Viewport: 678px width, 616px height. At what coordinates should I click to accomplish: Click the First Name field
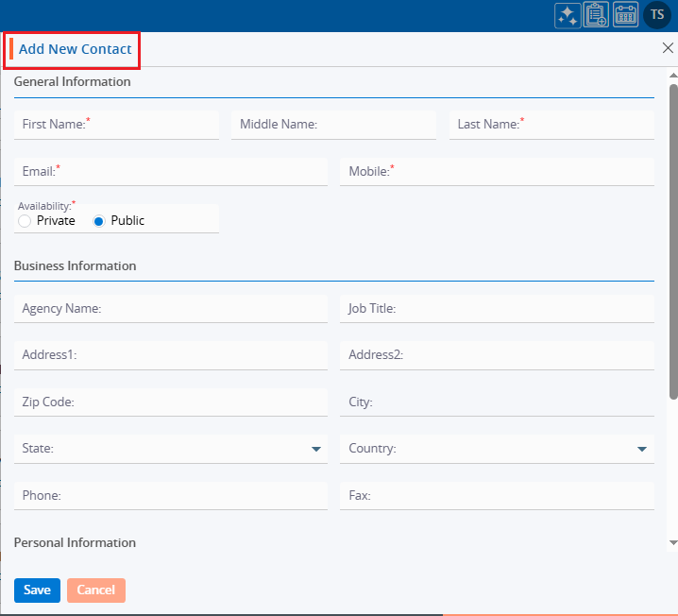(x=116, y=125)
